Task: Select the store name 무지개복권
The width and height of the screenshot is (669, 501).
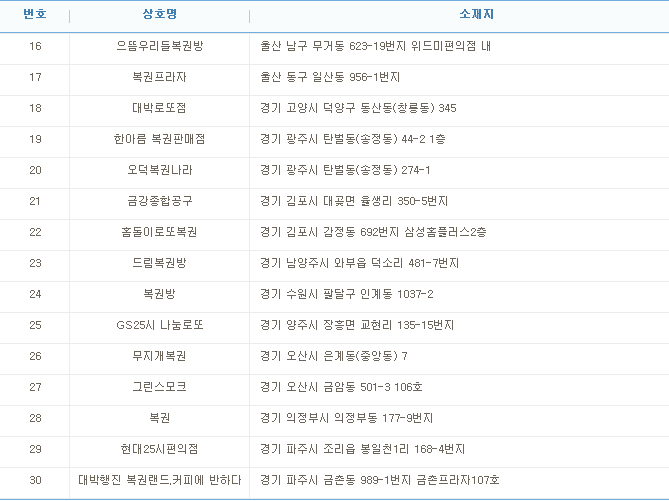Action: [x=160, y=356]
